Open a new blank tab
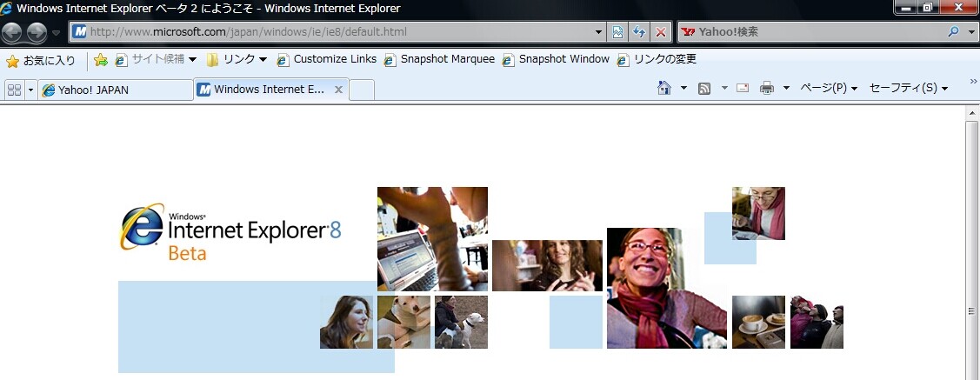This screenshot has height=380, width=980. coord(362,90)
